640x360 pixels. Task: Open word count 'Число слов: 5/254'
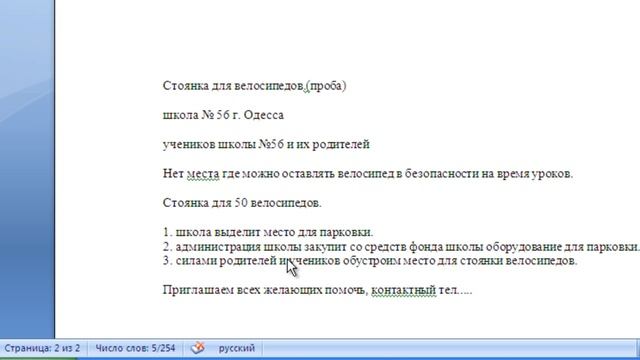[x=135, y=348]
